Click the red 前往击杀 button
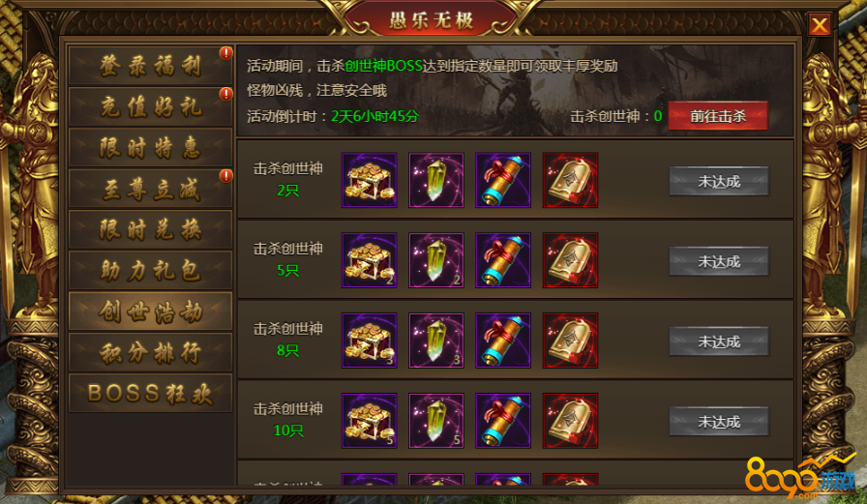The width and height of the screenshot is (867, 504). click(718, 116)
